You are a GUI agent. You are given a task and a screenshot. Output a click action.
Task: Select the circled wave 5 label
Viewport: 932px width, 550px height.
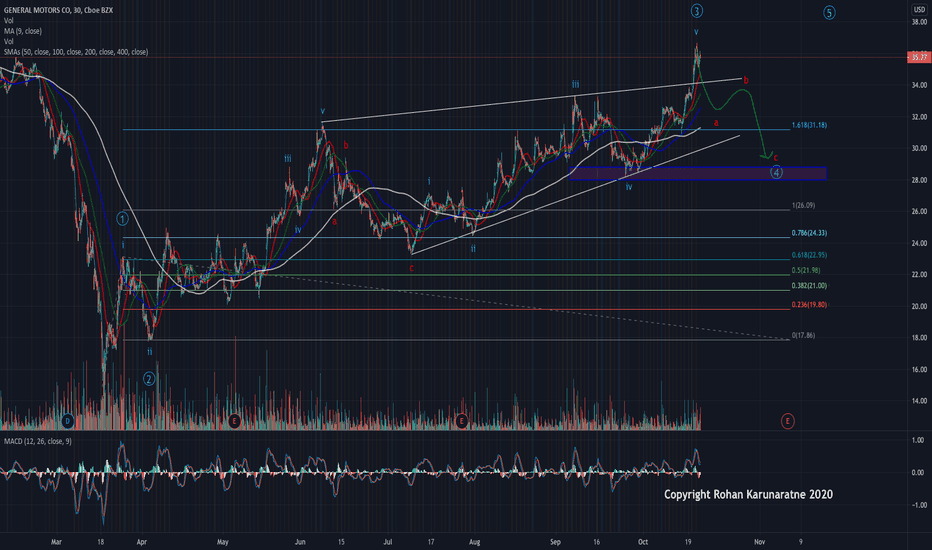pos(829,12)
